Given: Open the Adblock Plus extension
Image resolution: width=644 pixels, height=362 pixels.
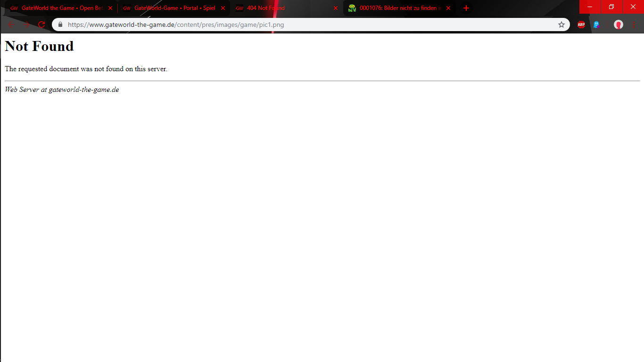Looking at the screenshot, I should [x=581, y=25].
